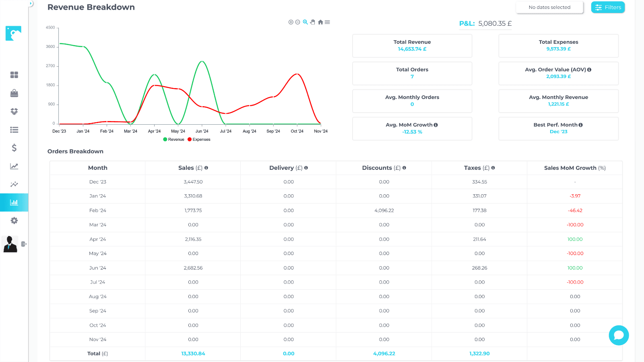Screen dimensions: 644x362
Task: Open the Dropbox-style boxes sidebar icon
Action: 14,111
